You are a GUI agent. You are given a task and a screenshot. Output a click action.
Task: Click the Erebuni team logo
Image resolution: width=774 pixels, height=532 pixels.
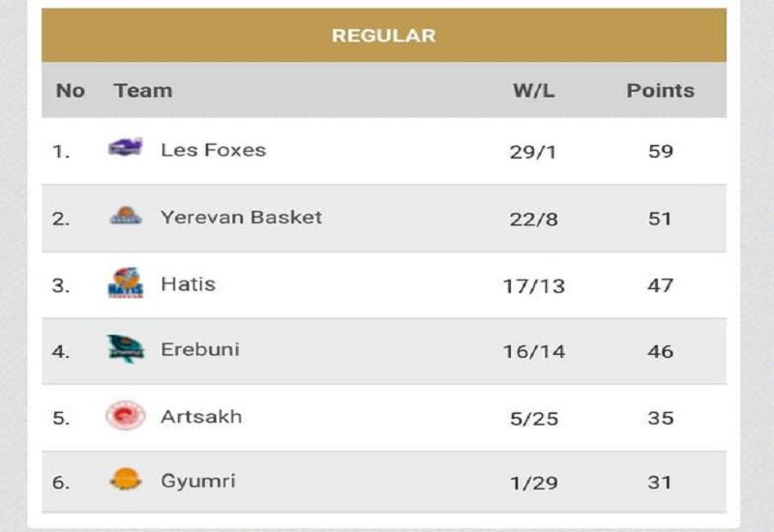pyautogui.click(x=126, y=349)
